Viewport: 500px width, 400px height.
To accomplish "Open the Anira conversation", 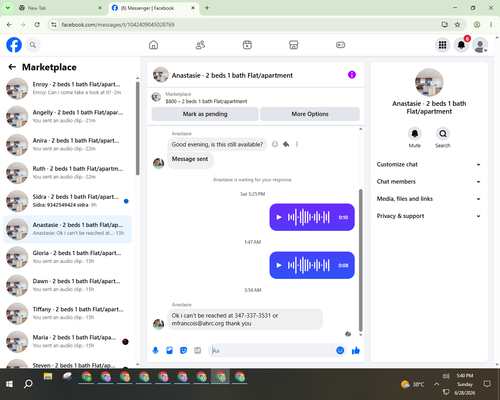I will tap(68, 145).
